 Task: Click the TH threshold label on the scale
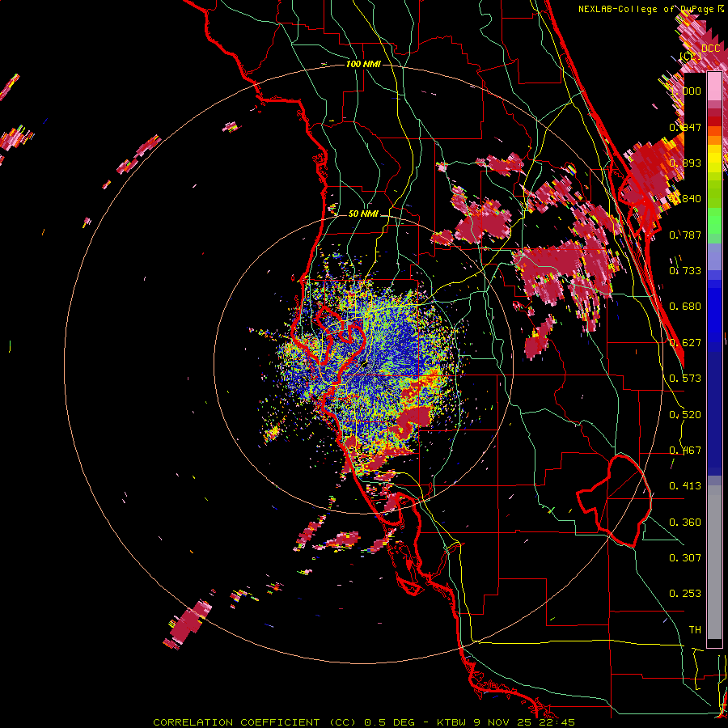(x=695, y=629)
